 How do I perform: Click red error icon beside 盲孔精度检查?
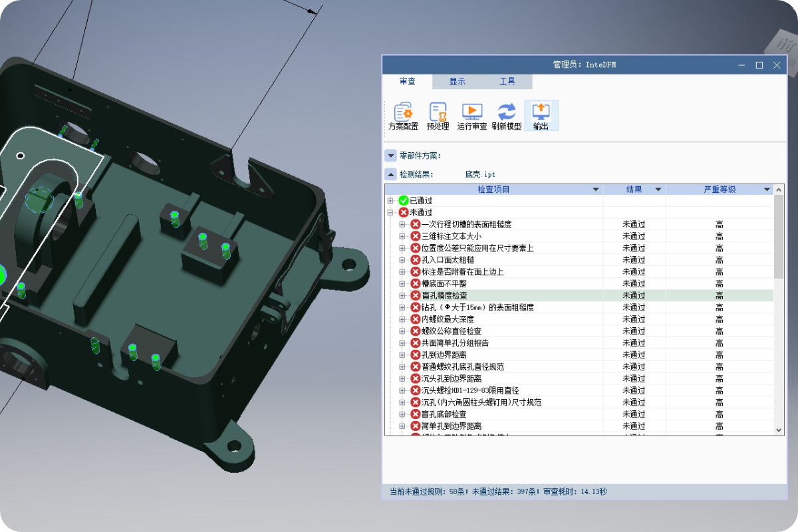(416, 295)
